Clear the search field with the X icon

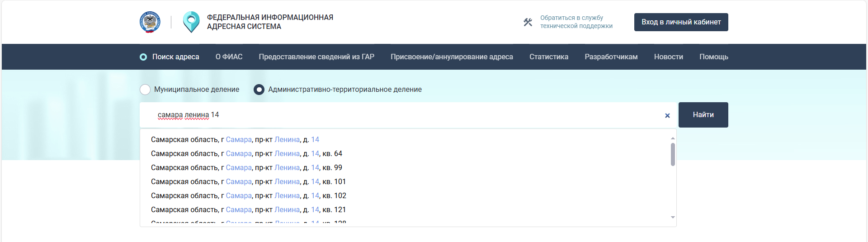[667, 116]
